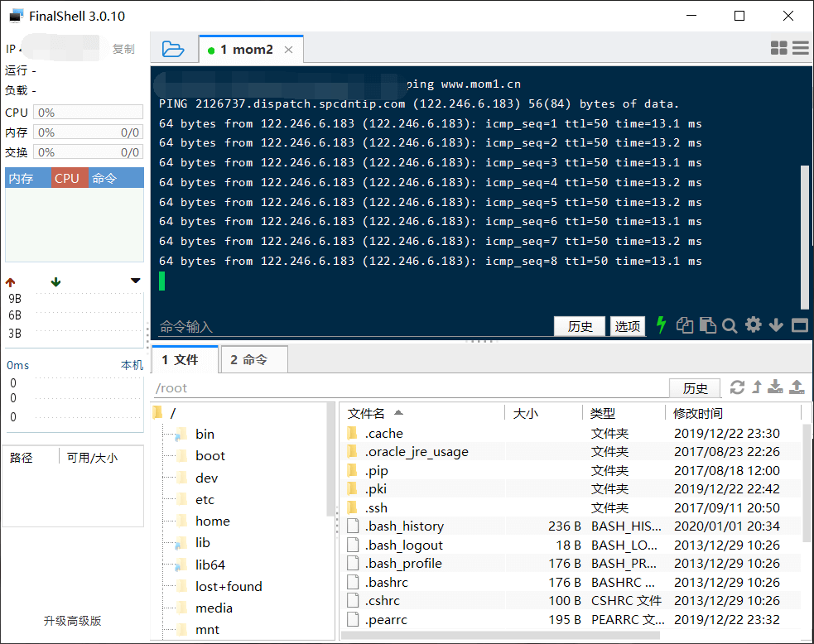Click the red upload traffic arrow
This screenshot has width=814, height=644.
tap(11, 282)
